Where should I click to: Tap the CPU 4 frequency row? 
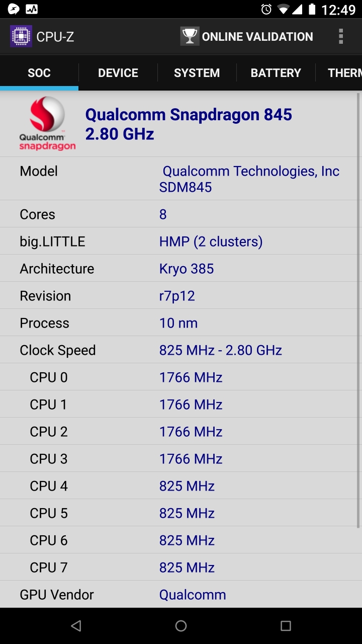click(x=181, y=486)
